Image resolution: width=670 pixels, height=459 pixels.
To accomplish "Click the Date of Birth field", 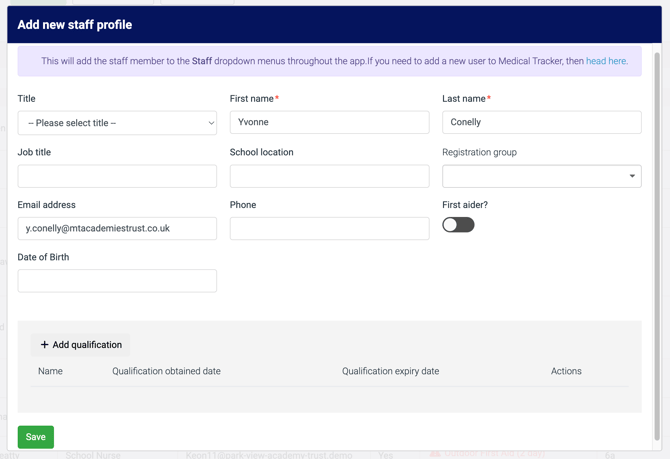I will tap(117, 281).
